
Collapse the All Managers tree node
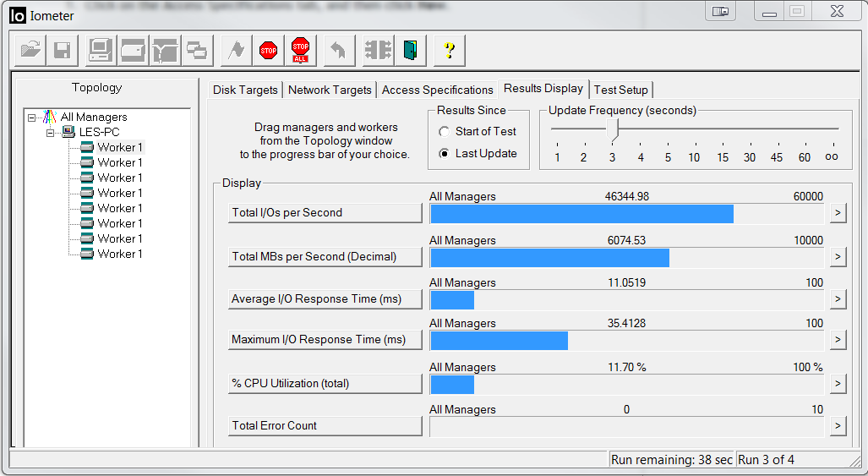point(32,118)
